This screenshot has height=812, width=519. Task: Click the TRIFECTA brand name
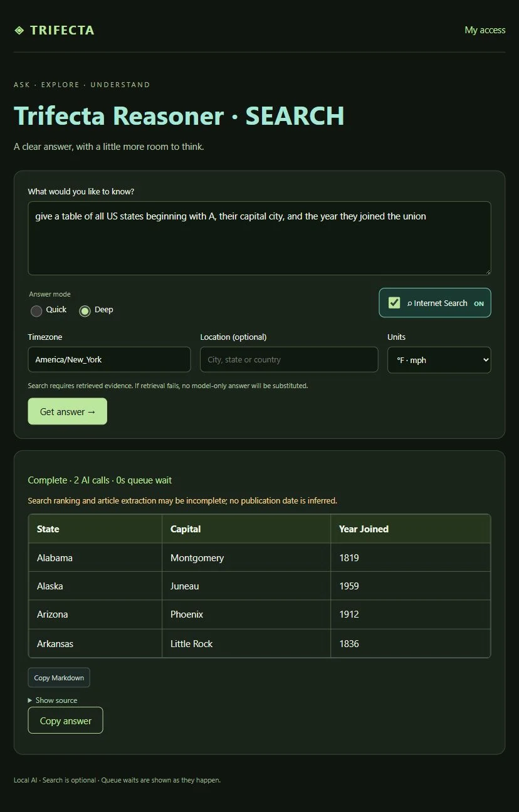[x=62, y=30]
